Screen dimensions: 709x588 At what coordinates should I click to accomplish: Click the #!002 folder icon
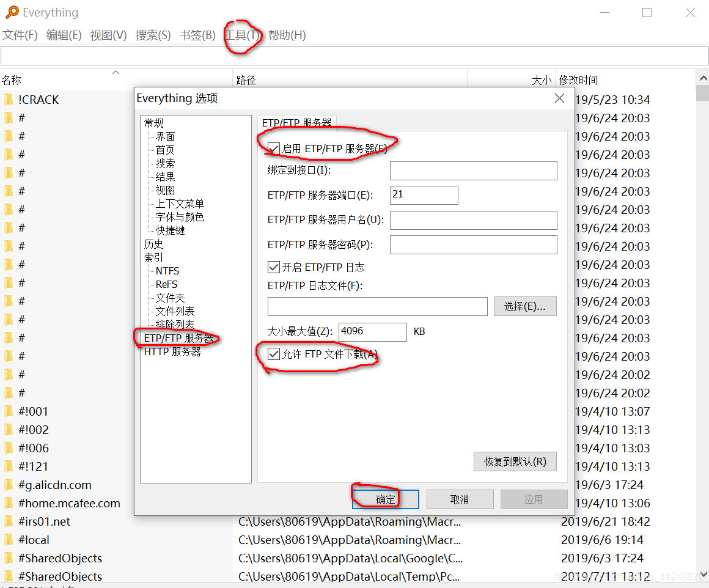pos(9,430)
